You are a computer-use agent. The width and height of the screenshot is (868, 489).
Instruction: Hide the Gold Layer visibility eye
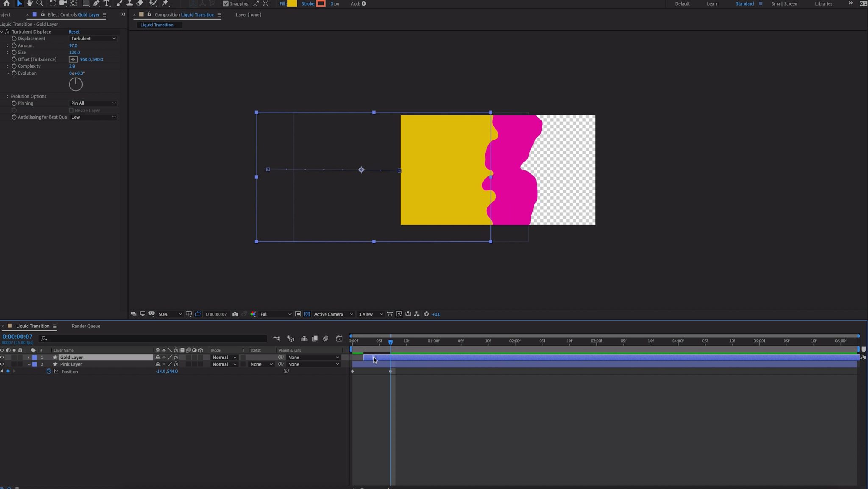[2, 357]
